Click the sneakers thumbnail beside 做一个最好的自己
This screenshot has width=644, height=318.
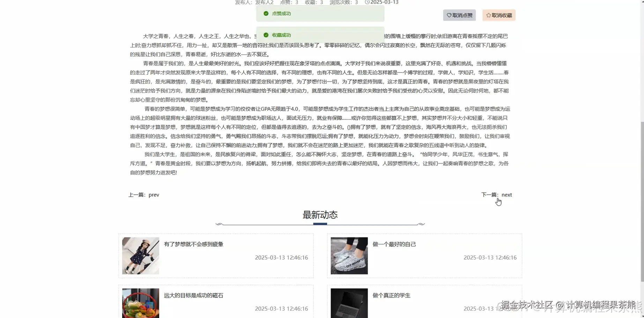pos(349,256)
